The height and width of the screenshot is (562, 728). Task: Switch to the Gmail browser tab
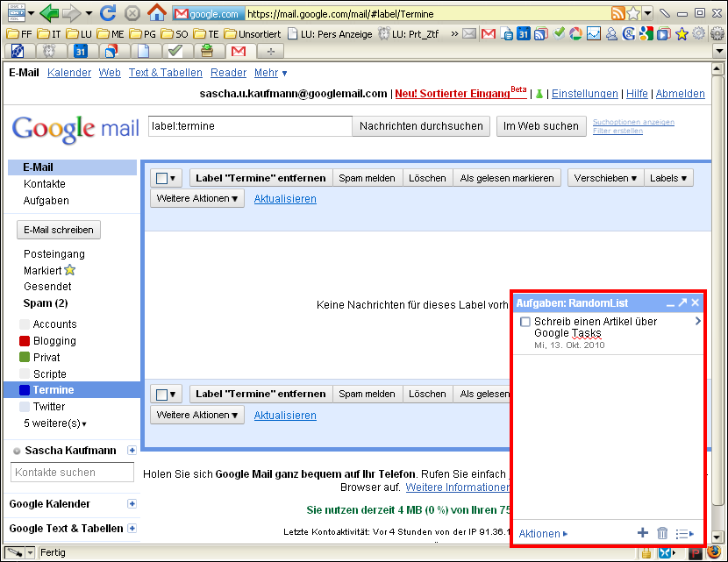coord(239,51)
